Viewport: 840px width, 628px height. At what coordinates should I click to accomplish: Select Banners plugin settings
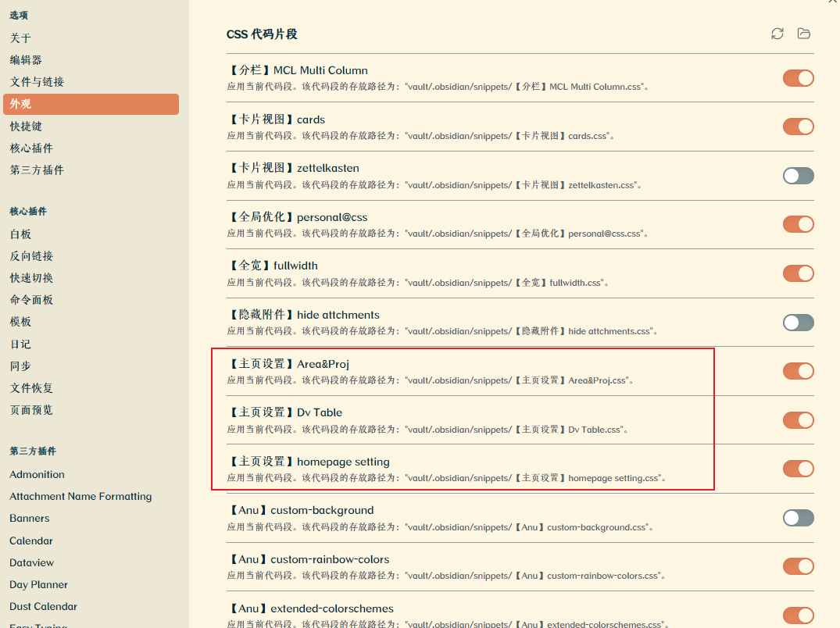91,518
